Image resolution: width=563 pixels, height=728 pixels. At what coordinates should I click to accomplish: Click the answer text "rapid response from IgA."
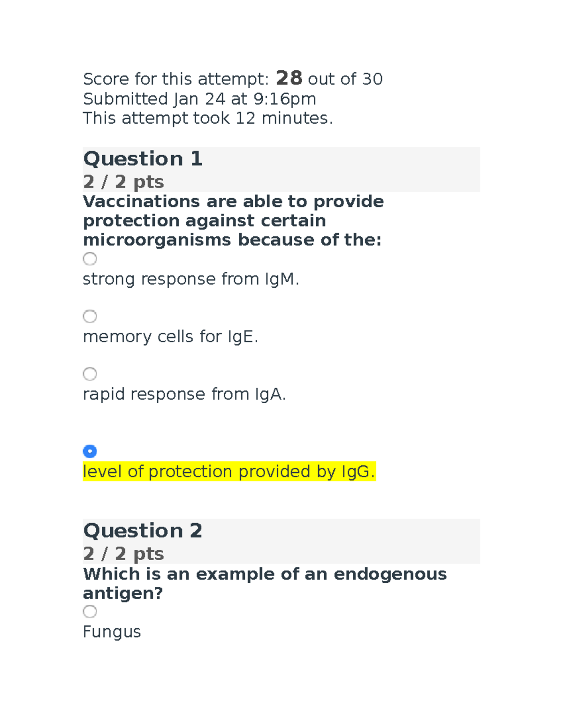[184, 395]
